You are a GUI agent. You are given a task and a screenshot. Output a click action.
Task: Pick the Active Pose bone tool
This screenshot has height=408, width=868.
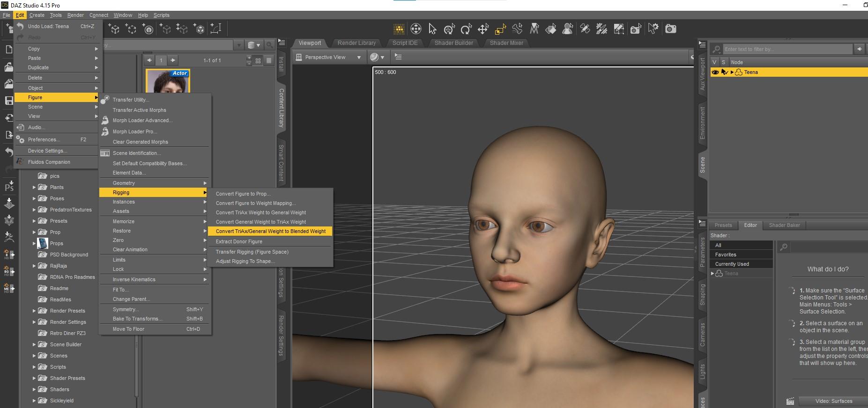[517, 29]
